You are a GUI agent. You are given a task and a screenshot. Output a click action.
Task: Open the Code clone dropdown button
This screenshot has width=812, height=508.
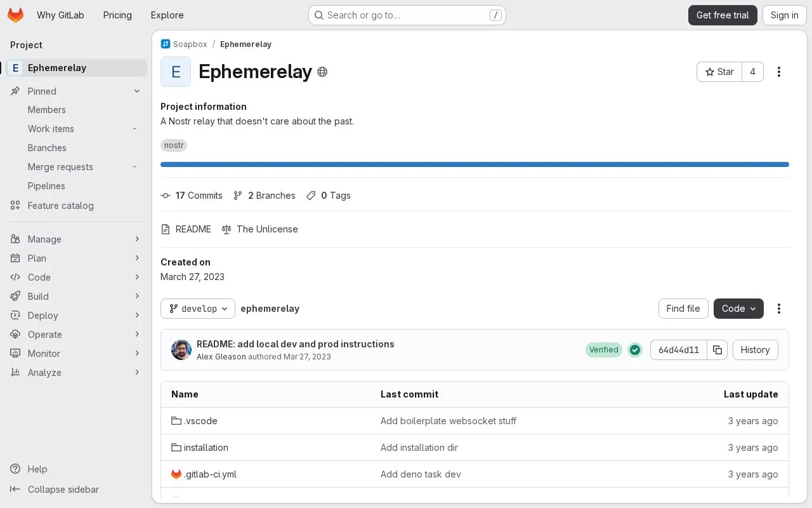click(x=738, y=309)
